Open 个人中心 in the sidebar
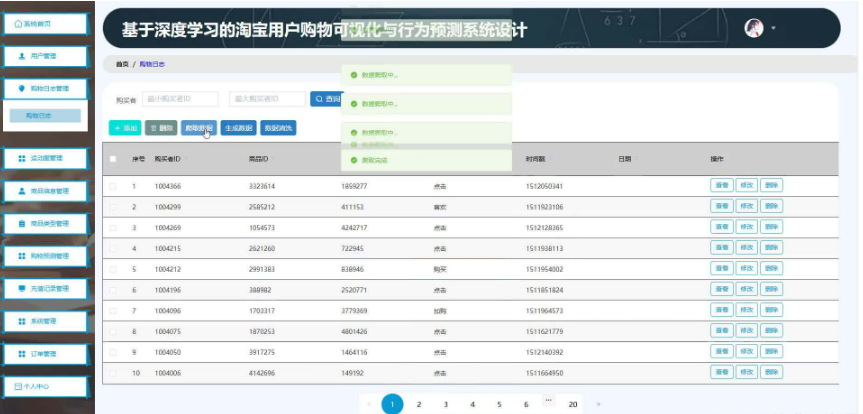The width and height of the screenshot is (863, 414). [45, 386]
